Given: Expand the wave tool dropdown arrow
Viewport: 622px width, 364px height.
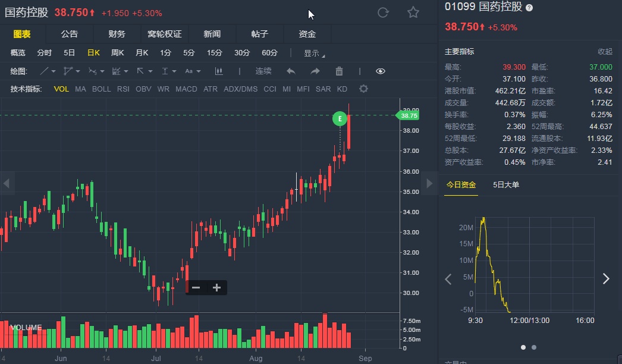Looking at the screenshot, I should [102, 71].
